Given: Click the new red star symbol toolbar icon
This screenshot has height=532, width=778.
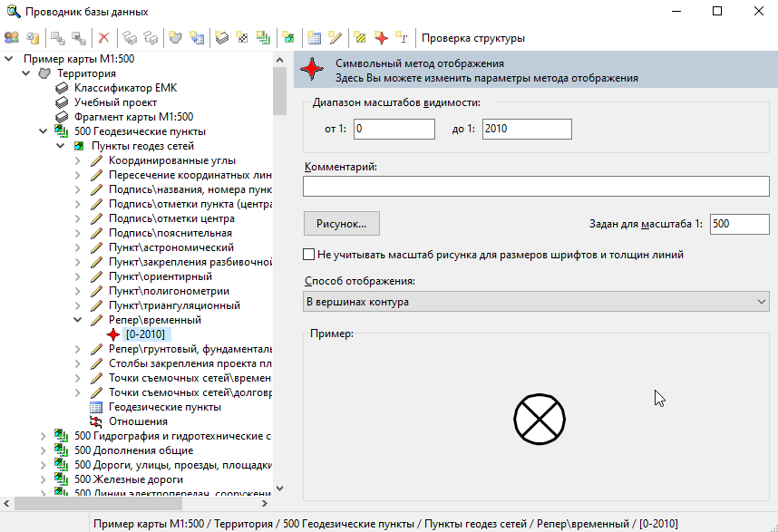Looking at the screenshot, I should click(381, 38).
